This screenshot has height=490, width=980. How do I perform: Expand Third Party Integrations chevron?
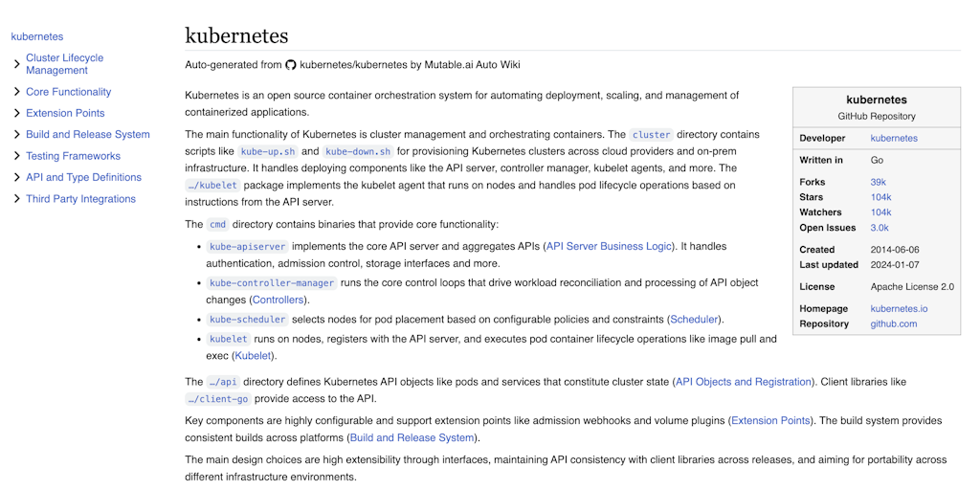(17, 199)
